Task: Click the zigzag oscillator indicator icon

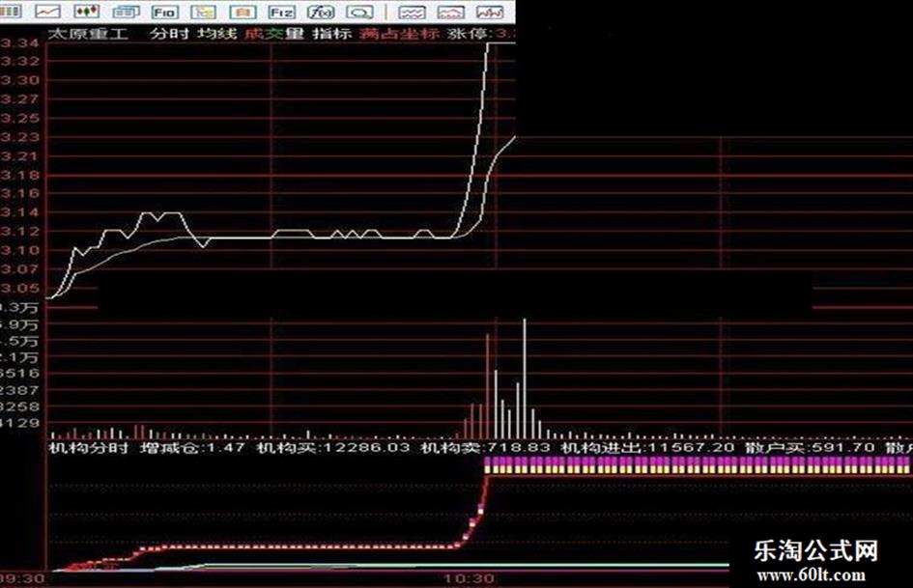Action: [x=490, y=11]
